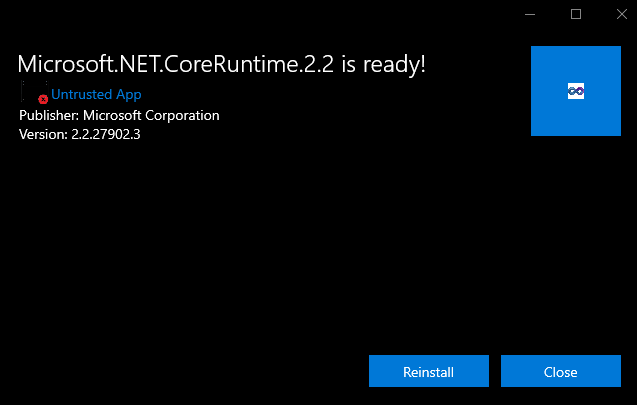Close the window with the X icon
The image size is (637, 405).
pyautogui.click(x=622, y=14)
